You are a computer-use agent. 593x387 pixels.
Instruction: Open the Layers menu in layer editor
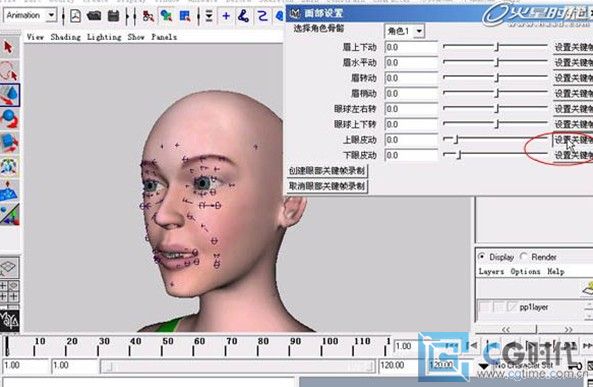pos(491,272)
